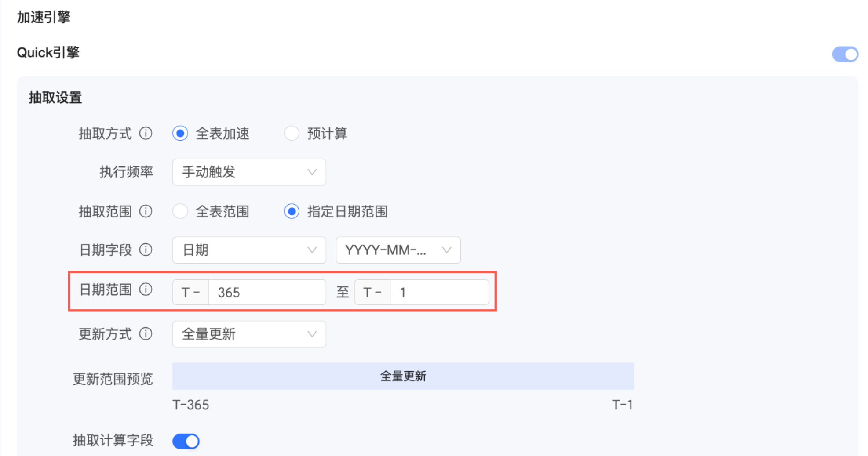Click info icon beside 抽取范围
This screenshot has height=456, width=868.
pos(146,211)
